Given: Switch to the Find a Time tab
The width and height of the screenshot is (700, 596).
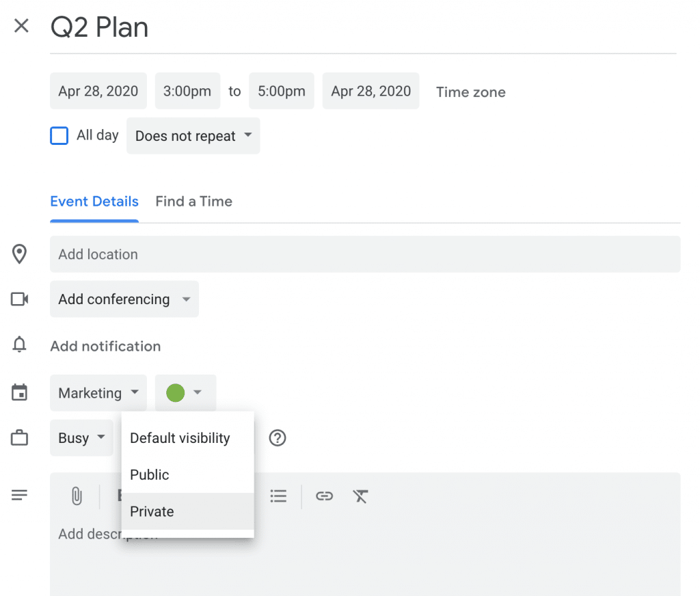Looking at the screenshot, I should click(x=193, y=202).
